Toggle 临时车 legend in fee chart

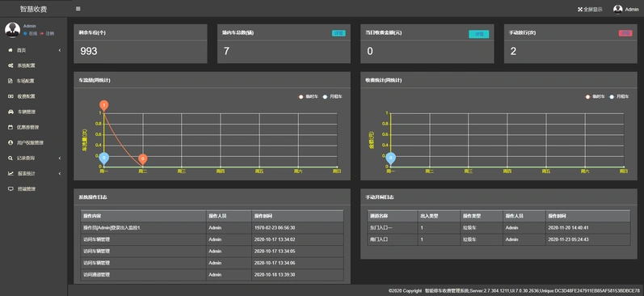(596, 96)
